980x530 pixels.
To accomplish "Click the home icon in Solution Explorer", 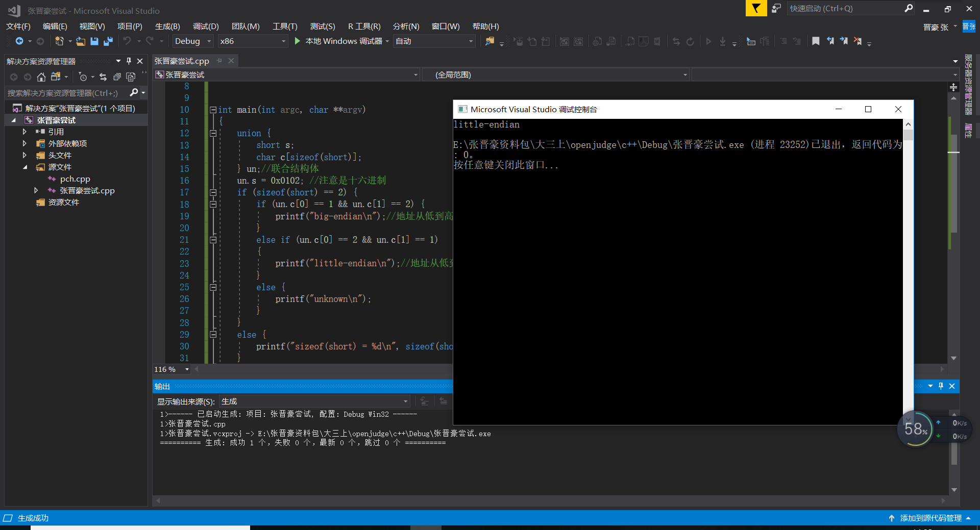I will coord(41,77).
